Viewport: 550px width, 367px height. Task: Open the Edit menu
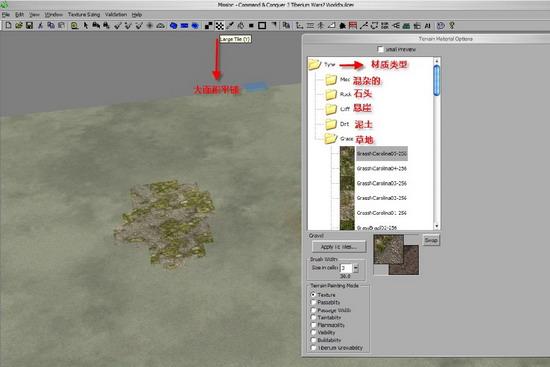point(19,14)
